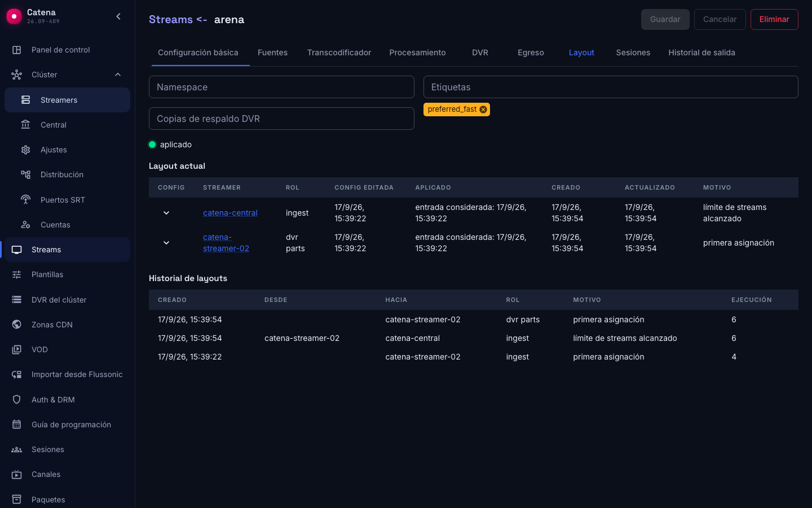Expand config for catena-streamer-02 row
This screenshot has height=508, width=812.
pyautogui.click(x=166, y=243)
